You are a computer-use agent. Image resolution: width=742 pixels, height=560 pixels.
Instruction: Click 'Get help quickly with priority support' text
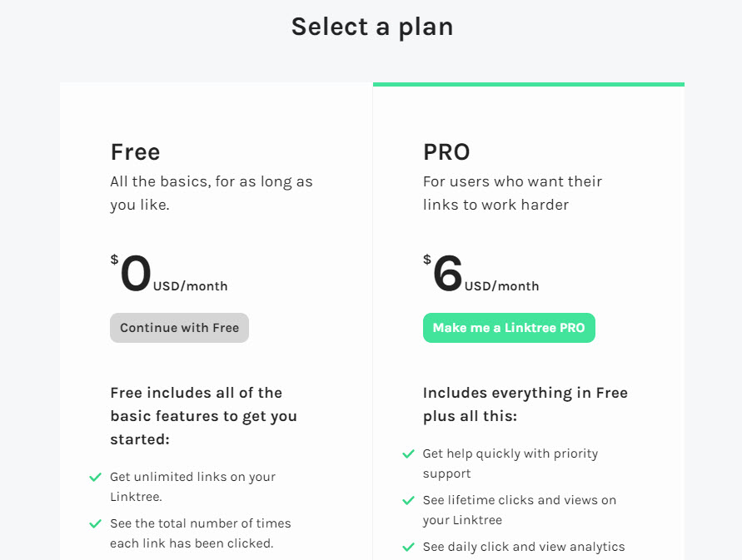[x=510, y=463]
